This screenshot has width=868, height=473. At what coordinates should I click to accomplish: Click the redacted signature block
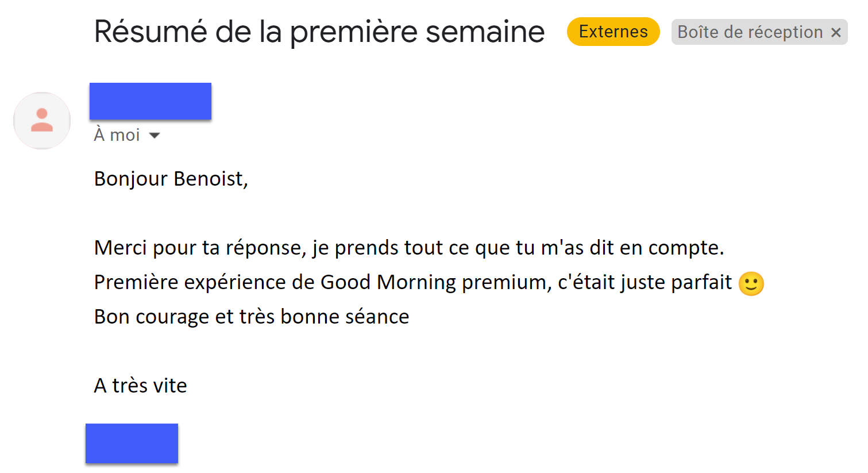132,443
